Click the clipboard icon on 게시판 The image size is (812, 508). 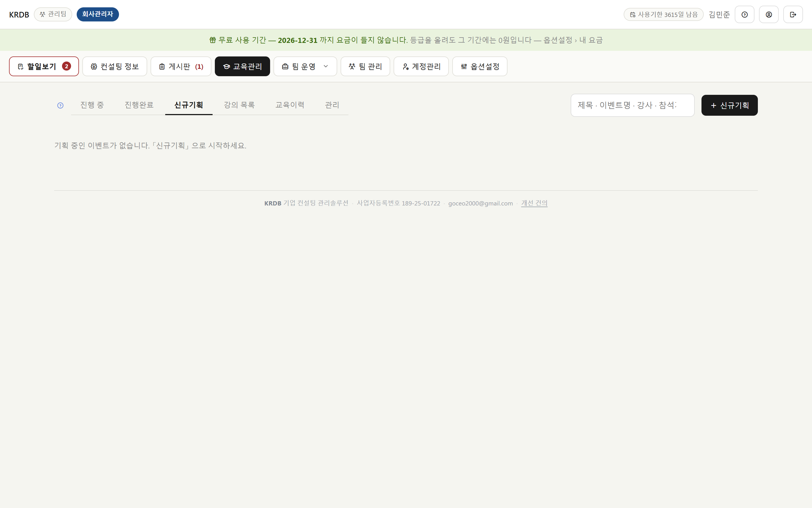162,67
